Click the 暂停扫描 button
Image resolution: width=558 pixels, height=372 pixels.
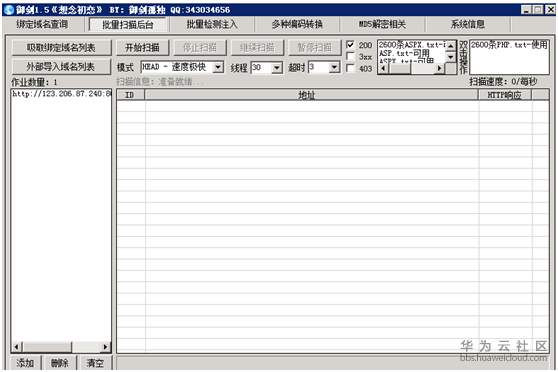[314, 48]
